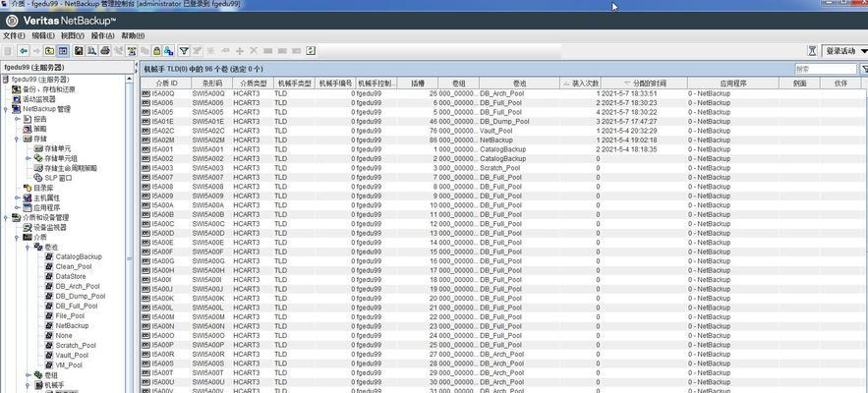Select media row I5A01E
868x393 pixels.
[x=501, y=121]
